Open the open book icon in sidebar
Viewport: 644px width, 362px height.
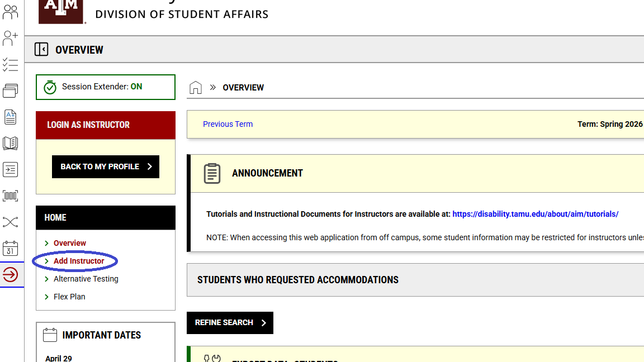(11, 143)
